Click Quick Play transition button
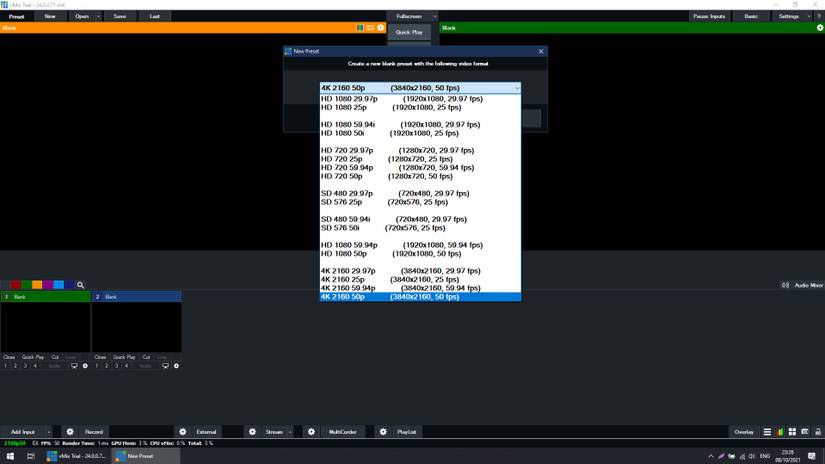Viewport: 825px width, 464px height. (x=409, y=32)
